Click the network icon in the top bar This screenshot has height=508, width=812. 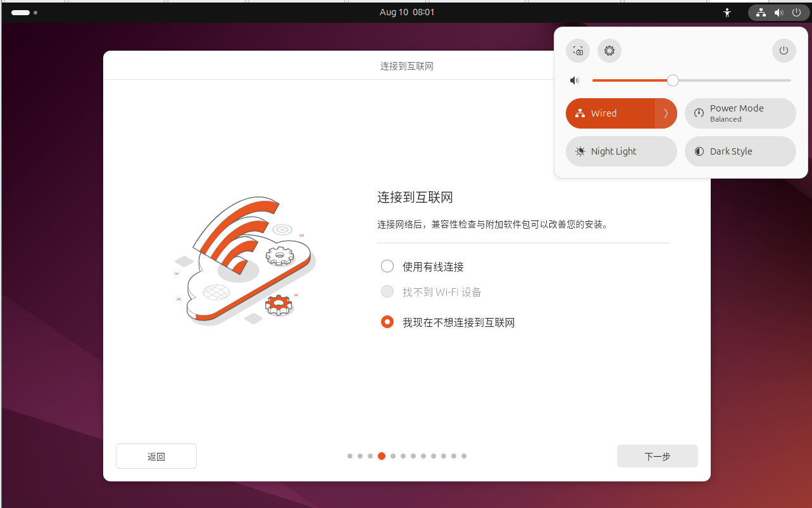tap(761, 12)
